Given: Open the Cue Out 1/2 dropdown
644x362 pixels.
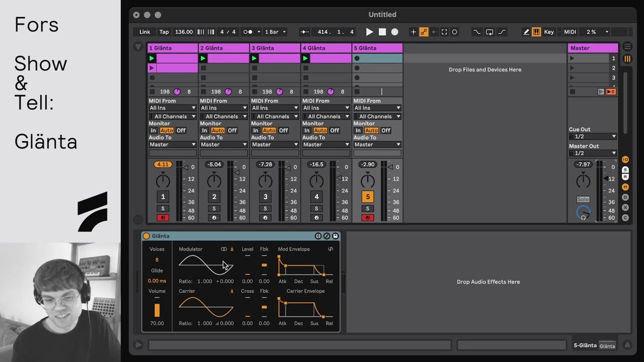Looking at the screenshot, I should (x=593, y=137).
